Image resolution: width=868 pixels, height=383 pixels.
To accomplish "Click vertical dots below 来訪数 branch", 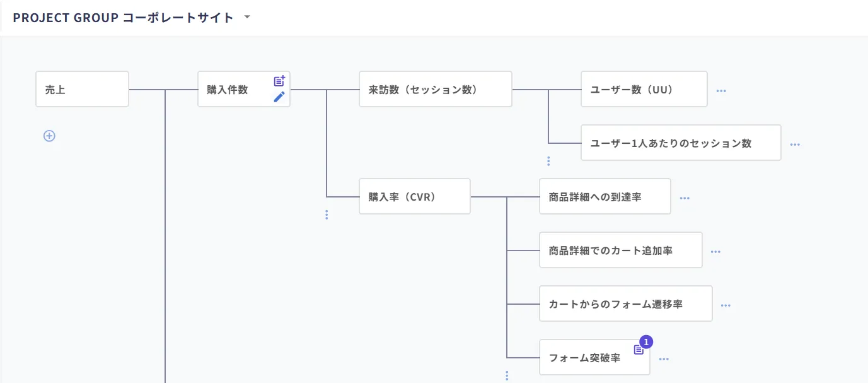I will click(548, 161).
